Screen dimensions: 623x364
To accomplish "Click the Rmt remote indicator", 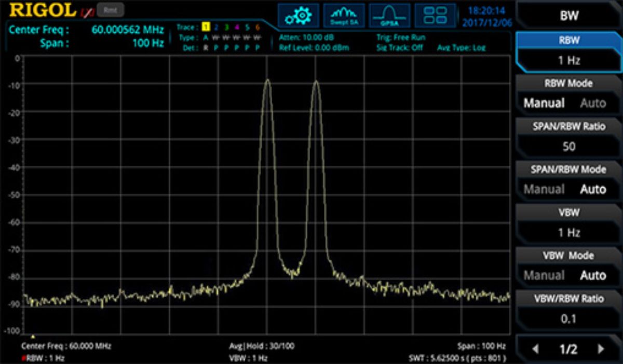I will pos(113,10).
